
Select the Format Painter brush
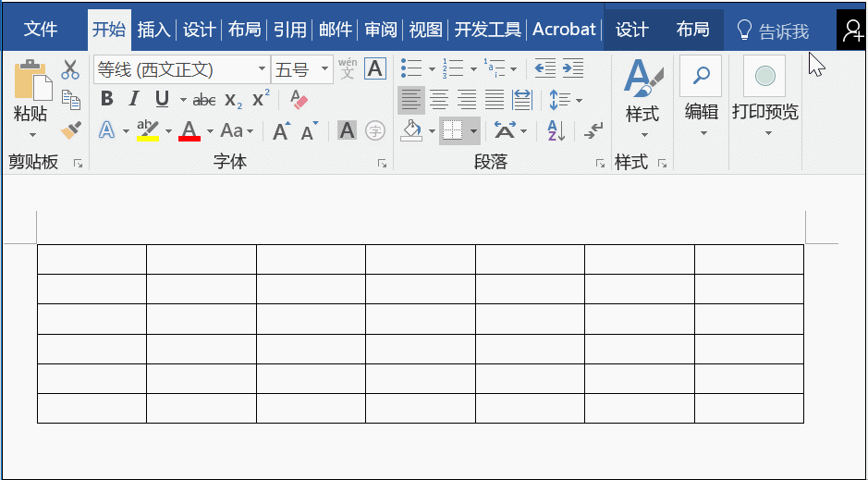71,130
